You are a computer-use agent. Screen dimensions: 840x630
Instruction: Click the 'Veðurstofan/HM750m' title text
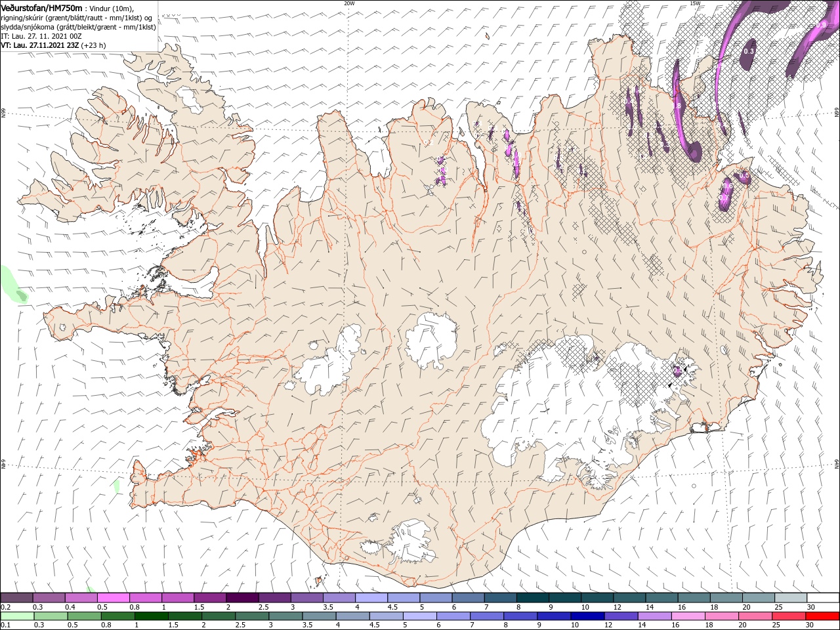(x=42, y=7)
